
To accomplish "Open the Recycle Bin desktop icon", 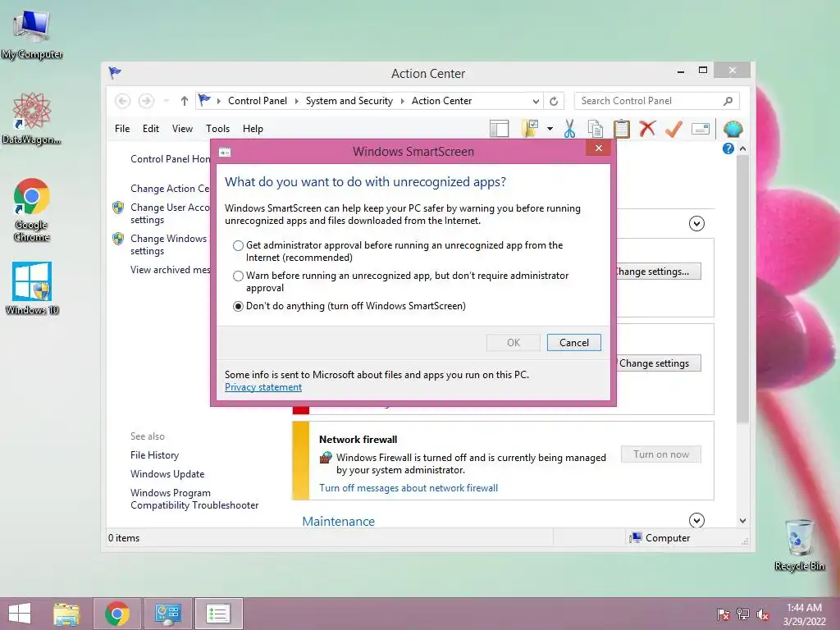I will (799, 546).
